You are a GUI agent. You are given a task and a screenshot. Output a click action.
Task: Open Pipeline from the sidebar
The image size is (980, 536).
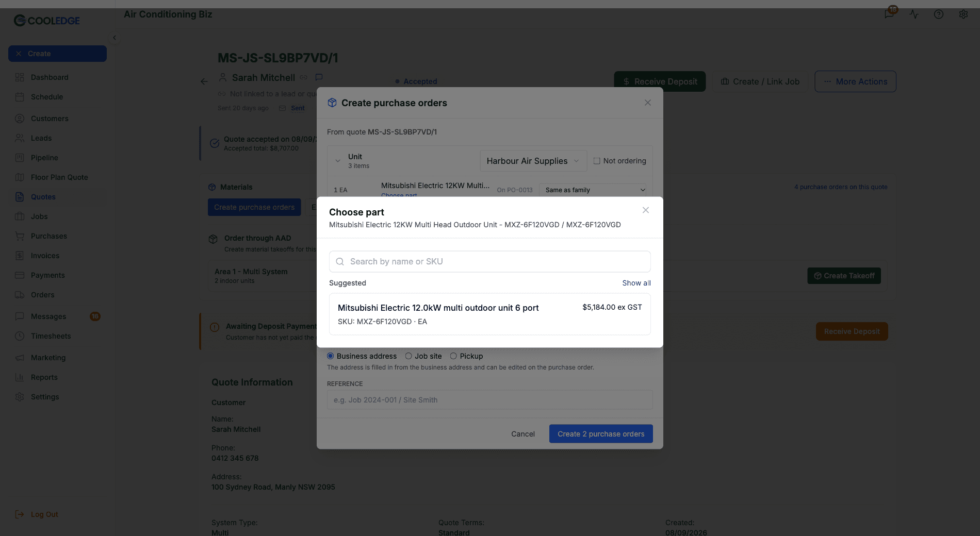[44, 158]
